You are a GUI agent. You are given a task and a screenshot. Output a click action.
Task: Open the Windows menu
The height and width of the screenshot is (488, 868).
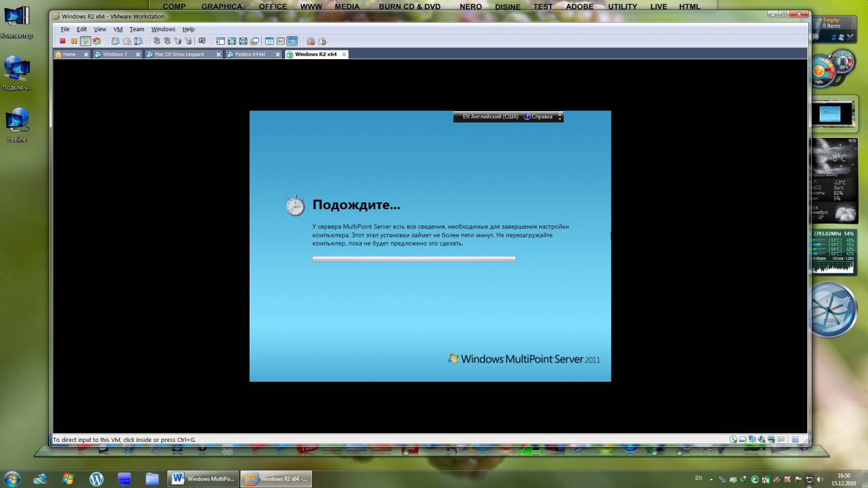pyautogui.click(x=163, y=29)
